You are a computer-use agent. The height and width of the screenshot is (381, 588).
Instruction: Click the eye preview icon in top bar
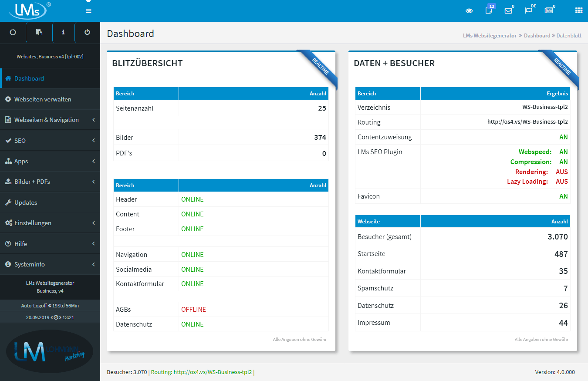[x=469, y=11]
